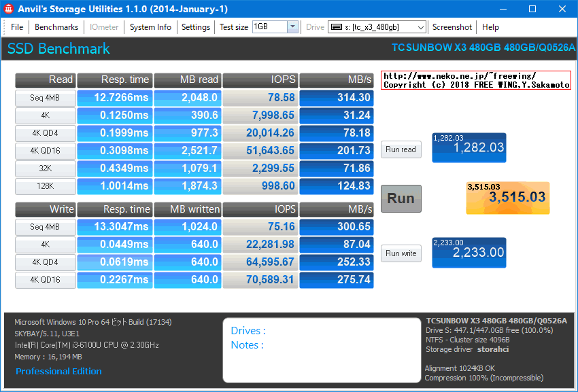This screenshot has height=392, width=578.
Task: Start the Run read test
Action: [401, 149]
